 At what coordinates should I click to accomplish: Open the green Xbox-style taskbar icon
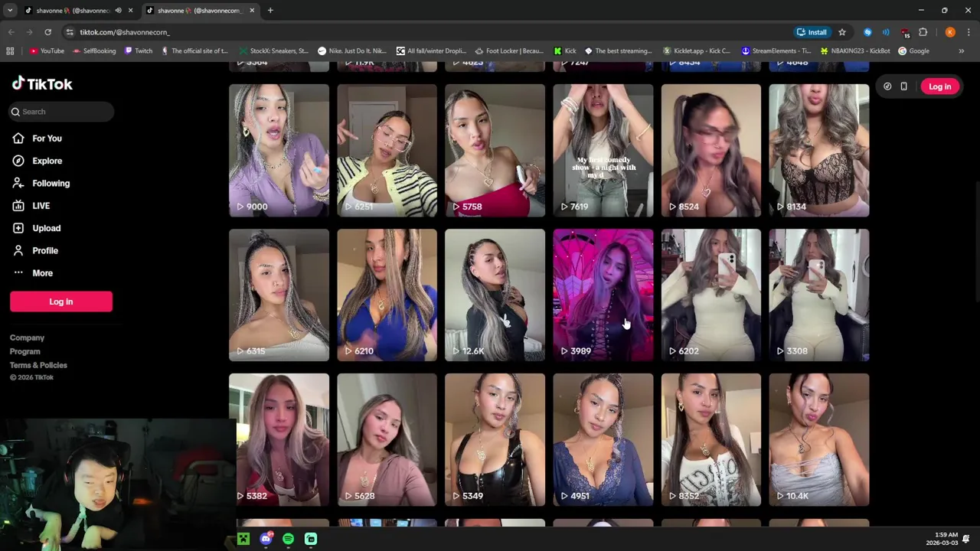point(243,539)
